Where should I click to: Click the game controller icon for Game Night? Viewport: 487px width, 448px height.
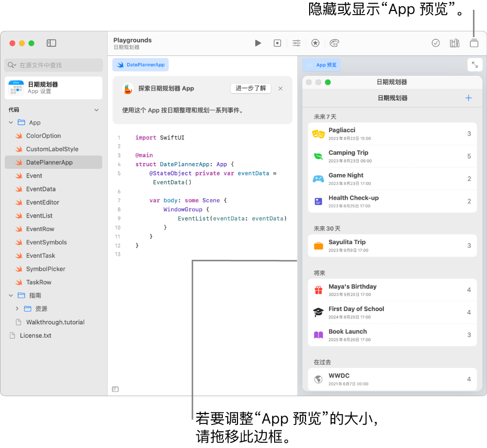[x=319, y=179]
